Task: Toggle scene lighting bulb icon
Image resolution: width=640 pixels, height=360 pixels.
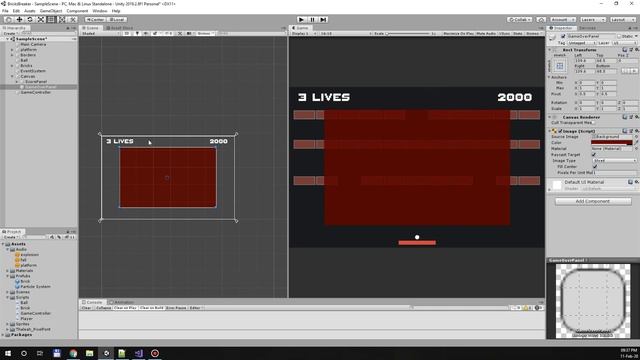Action: click(x=137, y=33)
